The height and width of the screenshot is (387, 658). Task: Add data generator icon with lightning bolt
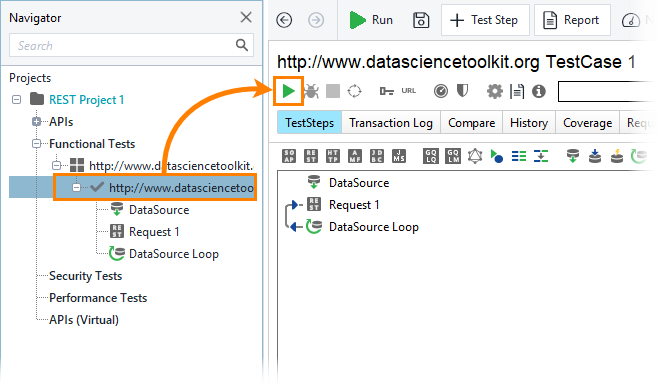pyautogui.click(x=616, y=156)
